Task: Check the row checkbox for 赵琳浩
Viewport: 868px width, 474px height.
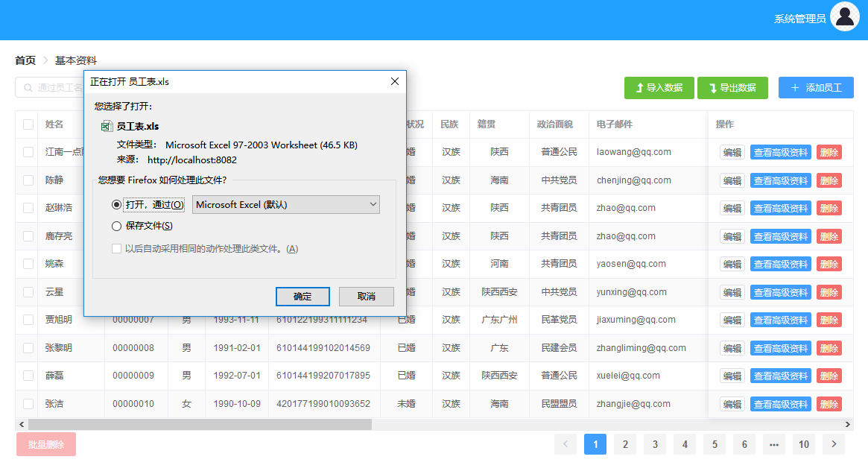Action: coord(28,208)
